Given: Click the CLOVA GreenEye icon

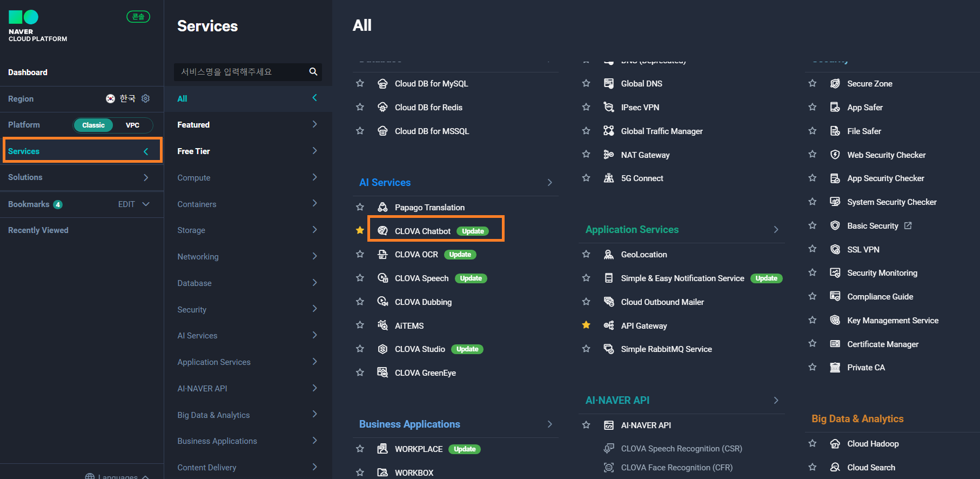Looking at the screenshot, I should coord(382,372).
